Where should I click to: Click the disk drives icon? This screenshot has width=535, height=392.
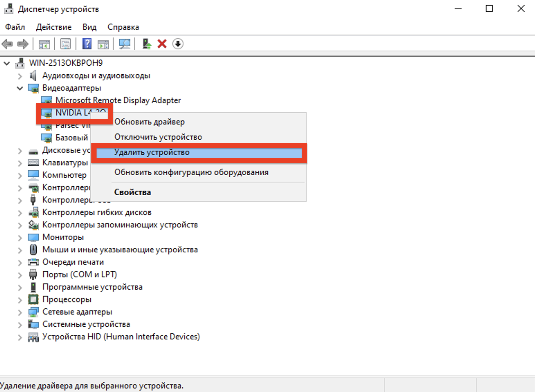[34, 151]
